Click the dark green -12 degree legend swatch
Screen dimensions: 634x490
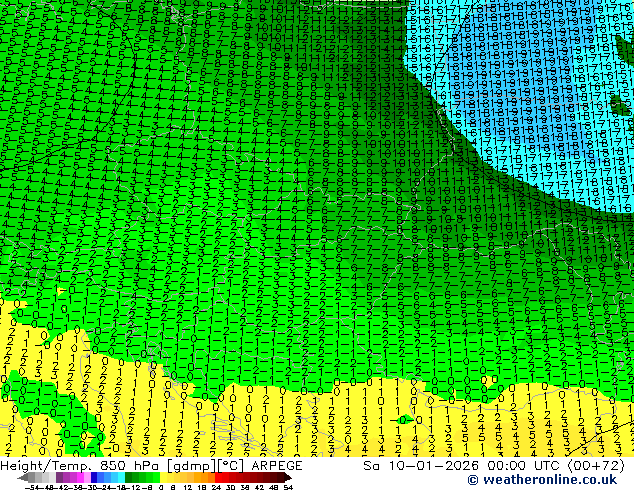tap(129, 477)
